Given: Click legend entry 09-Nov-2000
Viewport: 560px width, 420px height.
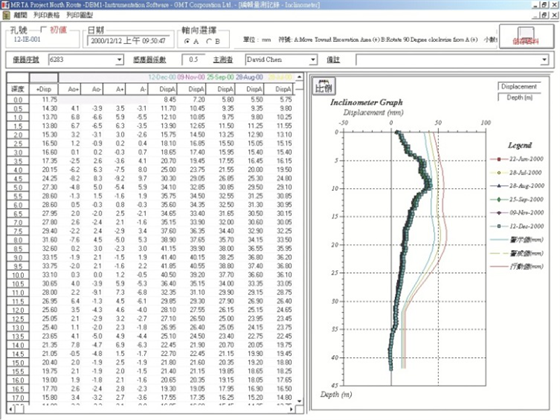Looking at the screenshot, I should [517, 212].
